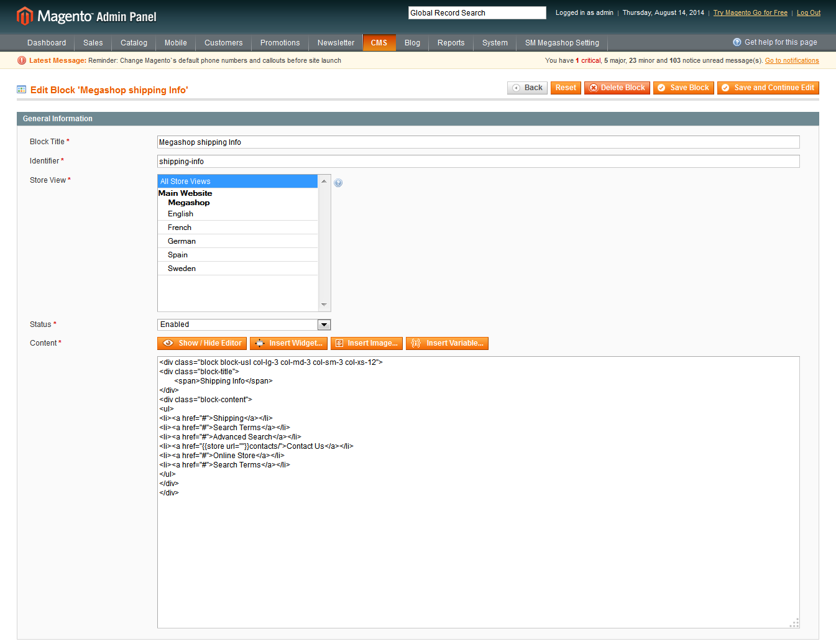
Task: Click the Insert Variable button
Action: 447,343
